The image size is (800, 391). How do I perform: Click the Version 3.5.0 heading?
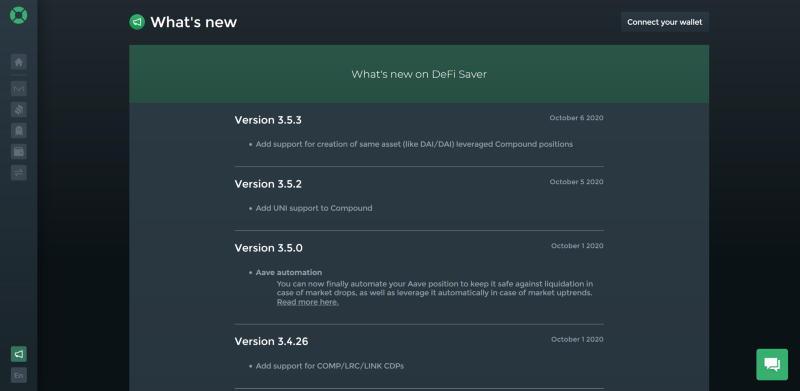[268, 248]
